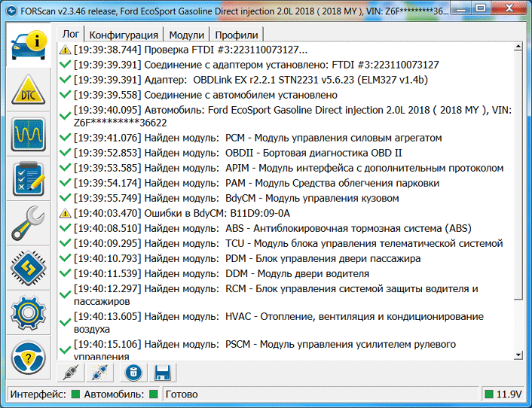
Task: Select the RCM module log line
Action: [x=276, y=295]
